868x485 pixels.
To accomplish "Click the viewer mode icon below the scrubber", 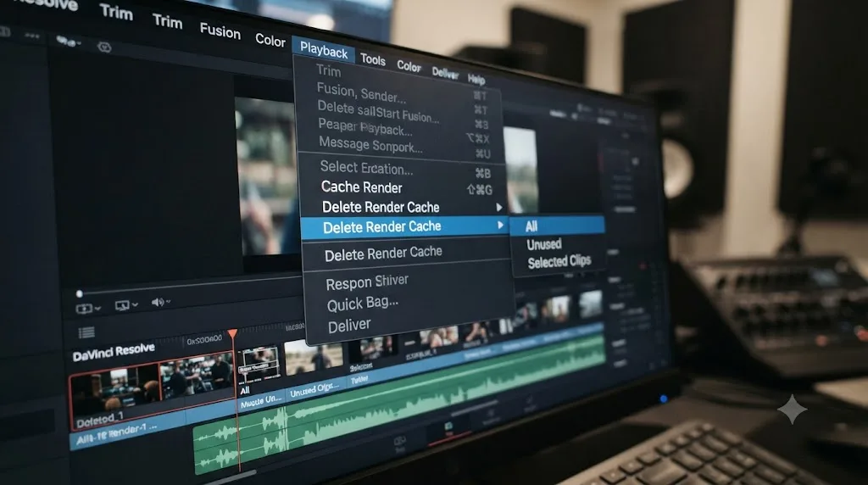I will [84, 309].
